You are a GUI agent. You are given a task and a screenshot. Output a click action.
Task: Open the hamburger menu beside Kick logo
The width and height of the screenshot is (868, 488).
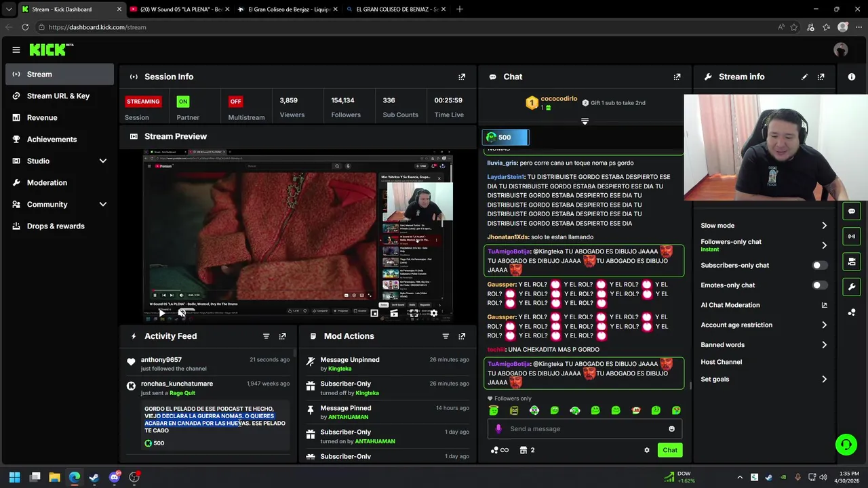(x=16, y=49)
